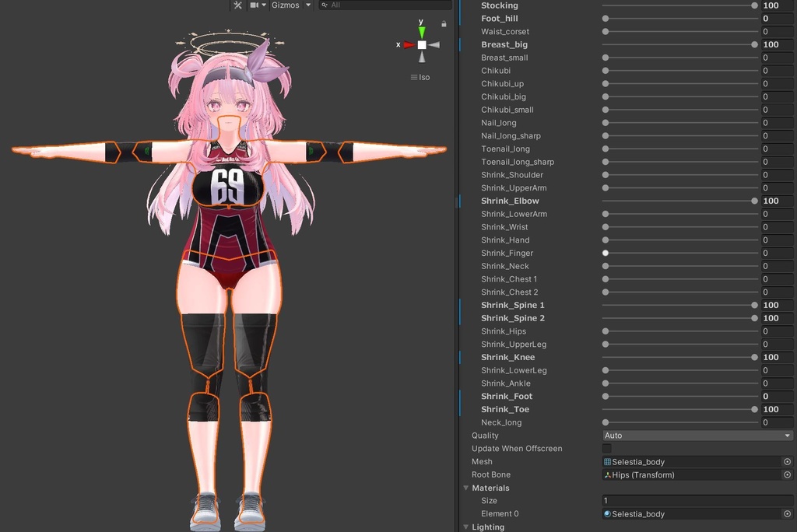Viewport: 797px width, 532px height.
Task: Click the Waist_corset value field
Action: [x=777, y=32]
